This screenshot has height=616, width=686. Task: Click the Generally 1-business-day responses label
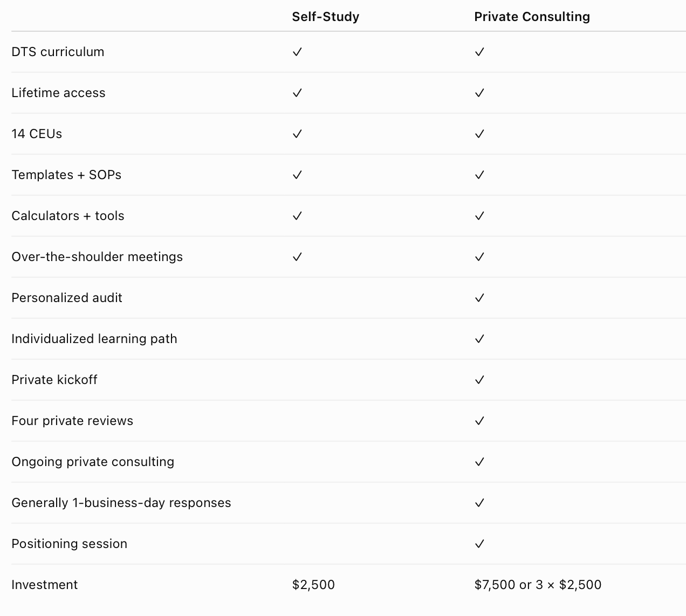click(x=121, y=503)
